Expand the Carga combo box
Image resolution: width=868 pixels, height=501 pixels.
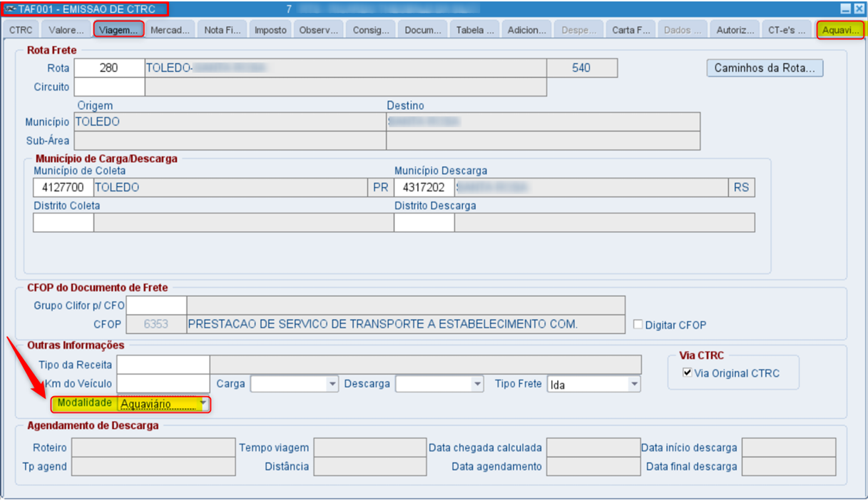332,384
